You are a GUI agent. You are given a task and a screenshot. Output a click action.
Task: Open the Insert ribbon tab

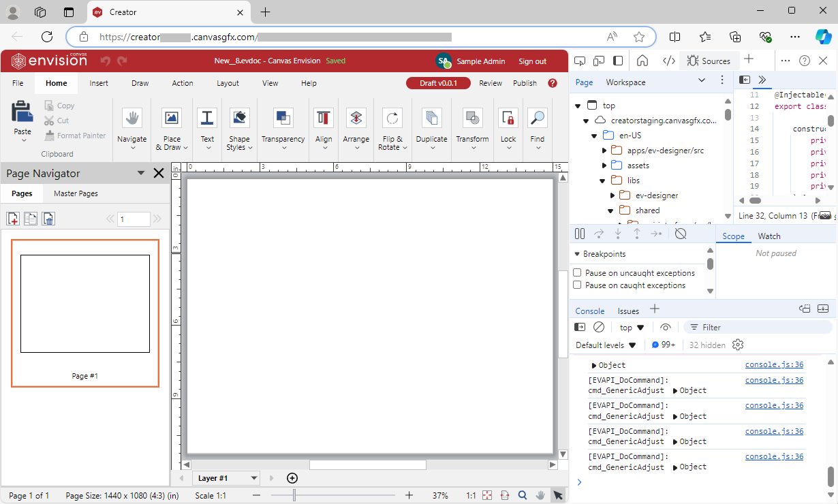(x=99, y=83)
